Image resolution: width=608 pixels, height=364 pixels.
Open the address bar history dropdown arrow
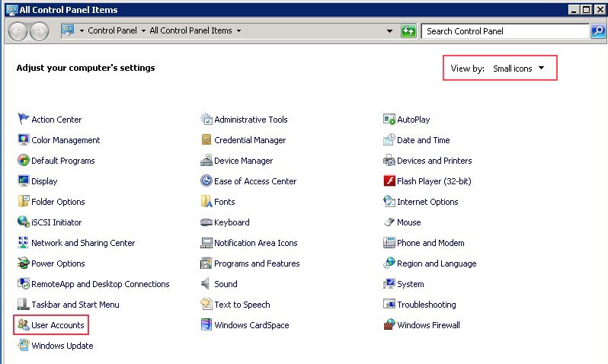(x=389, y=31)
